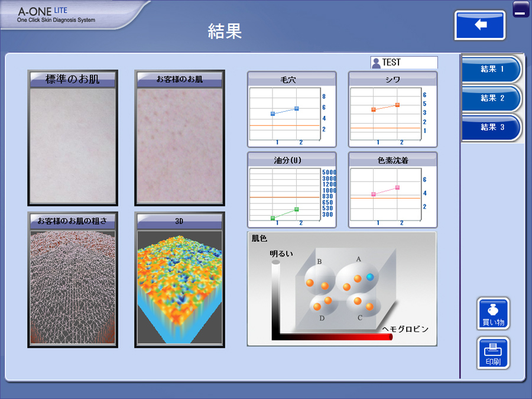Click the user icon beside TEST
The width and height of the screenshot is (532, 399).
[x=376, y=63]
